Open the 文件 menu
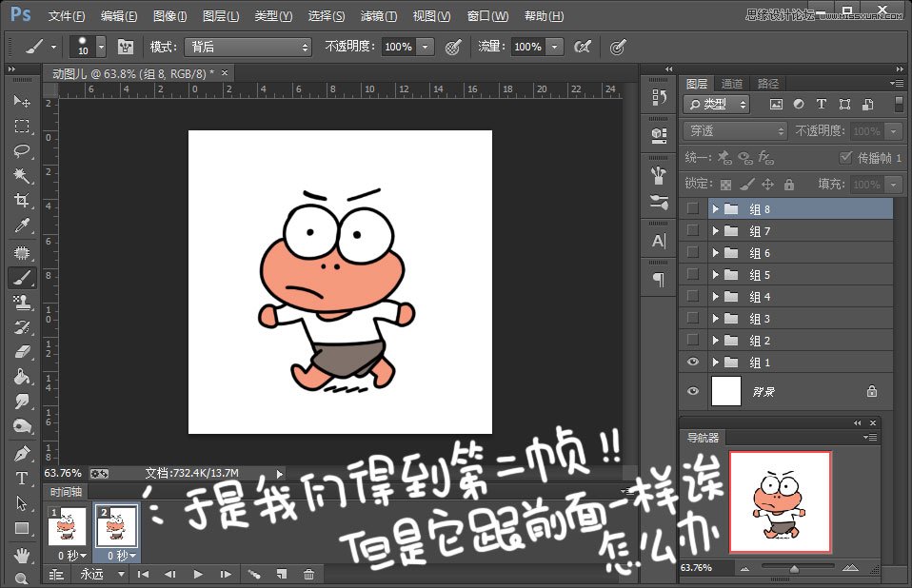This screenshot has height=588, width=912. click(x=67, y=16)
